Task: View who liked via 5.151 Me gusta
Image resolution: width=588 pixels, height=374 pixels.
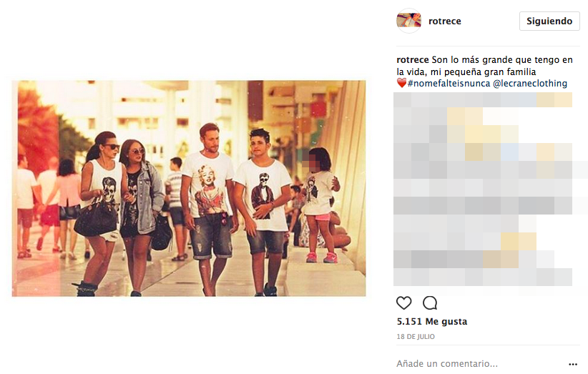Action: tap(432, 322)
